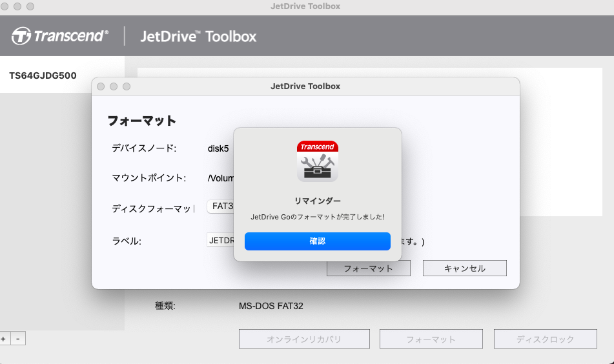Confirm the reminder with the 確認 button
The height and width of the screenshot is (364, 614).
point(317,241)
